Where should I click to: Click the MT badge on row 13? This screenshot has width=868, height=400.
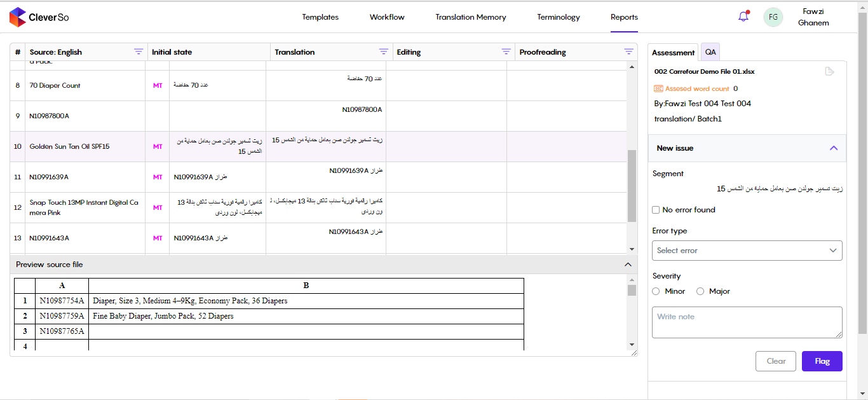(158, 238)
